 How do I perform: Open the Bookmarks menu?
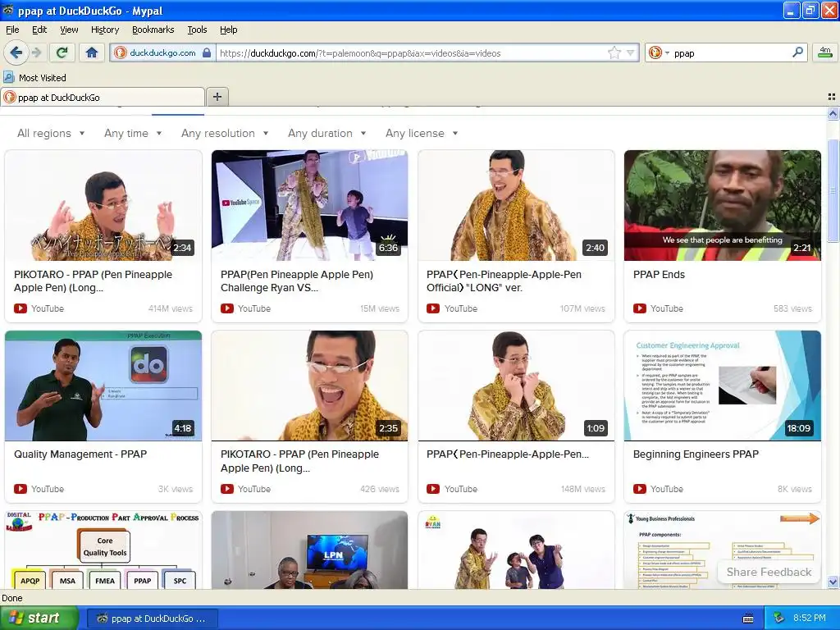click(x=153, y=30)
